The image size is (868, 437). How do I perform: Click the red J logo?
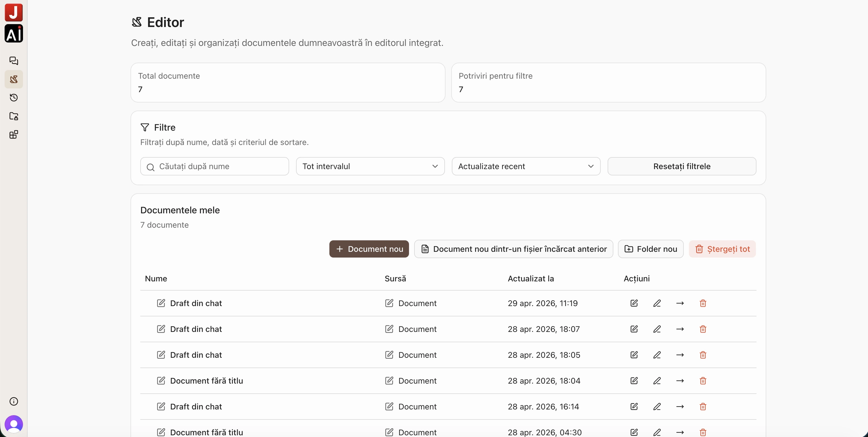click(x=14, y=12)
